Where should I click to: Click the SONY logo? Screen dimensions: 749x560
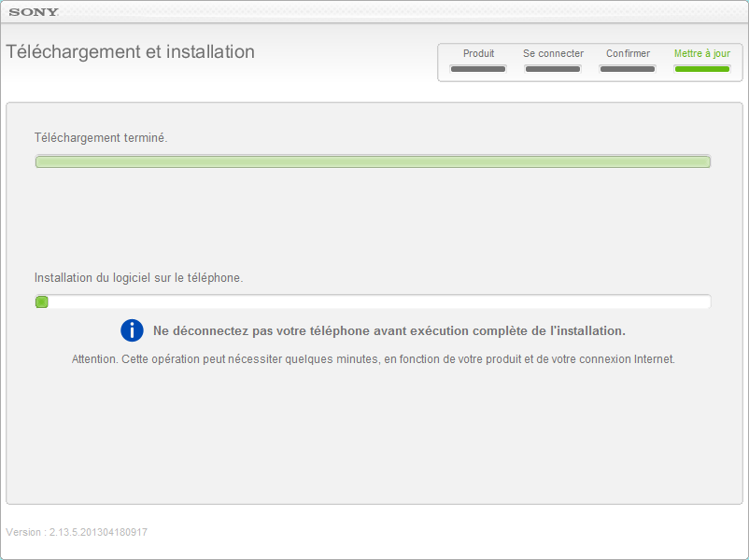(x=34, y=12)
